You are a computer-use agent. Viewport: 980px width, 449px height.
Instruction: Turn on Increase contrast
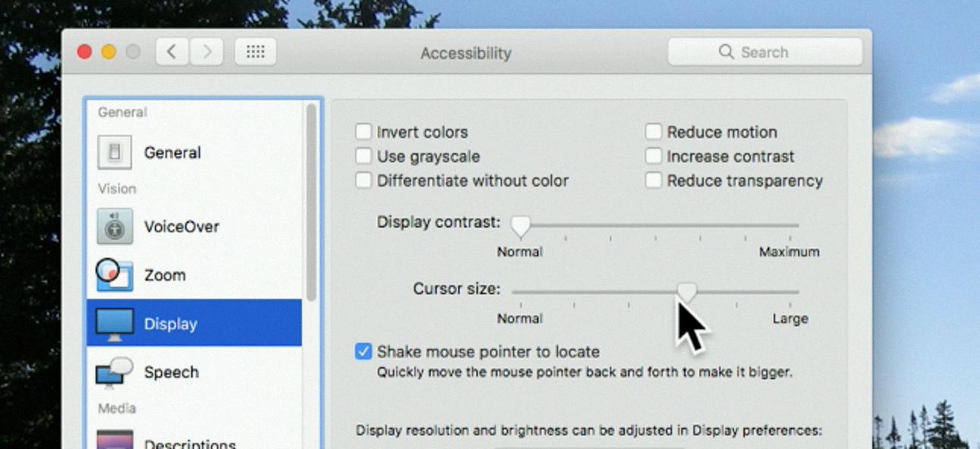653,156
